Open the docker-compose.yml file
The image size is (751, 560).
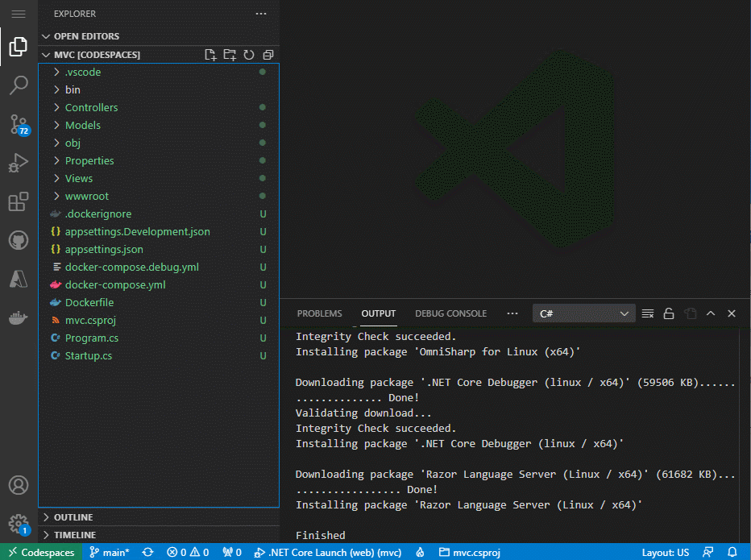click(159, 284)
